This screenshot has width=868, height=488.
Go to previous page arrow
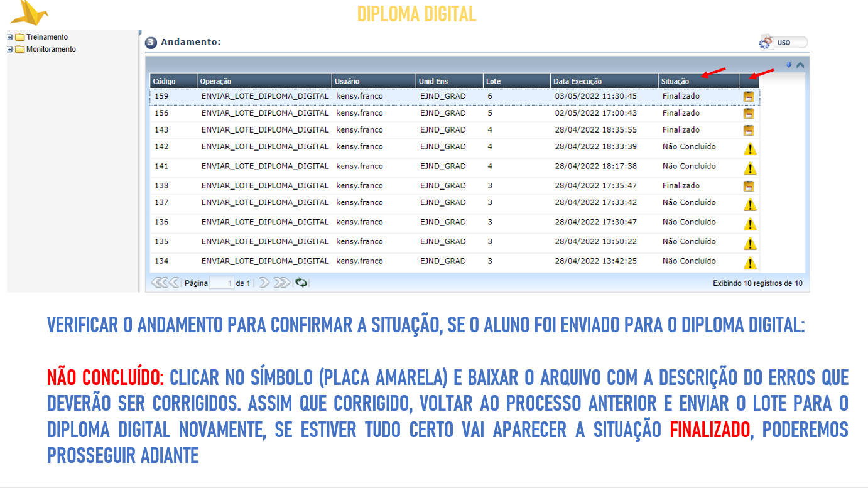[173, 283]
